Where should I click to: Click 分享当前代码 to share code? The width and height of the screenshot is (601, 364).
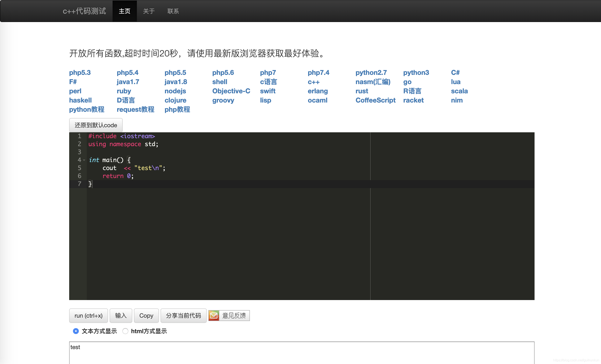coord(183,316)
